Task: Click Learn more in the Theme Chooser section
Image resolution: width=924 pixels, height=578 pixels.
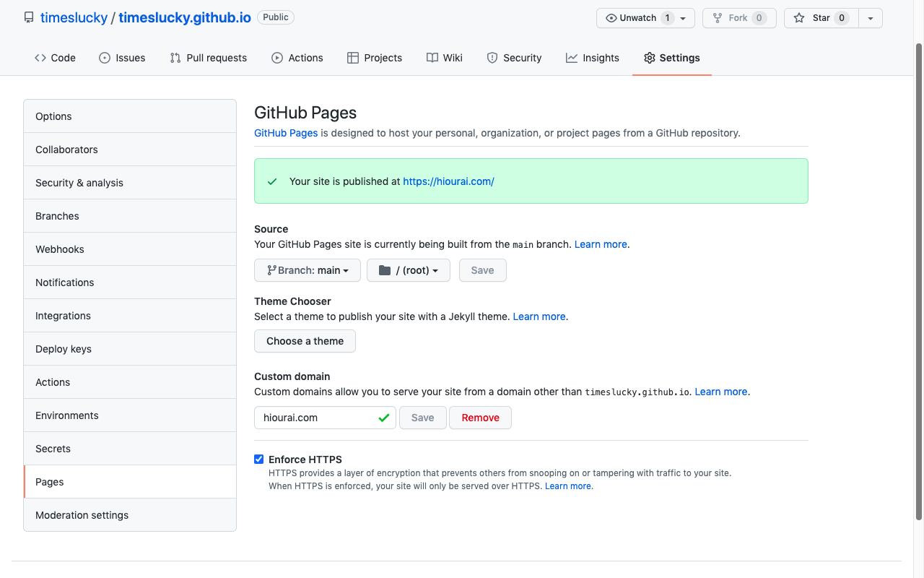Action: click(539, 316)
